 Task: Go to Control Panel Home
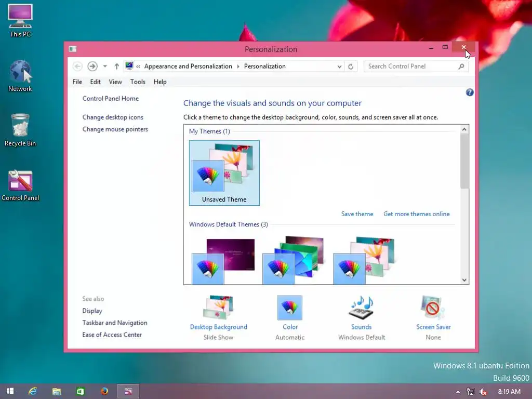tap(111, 98)
